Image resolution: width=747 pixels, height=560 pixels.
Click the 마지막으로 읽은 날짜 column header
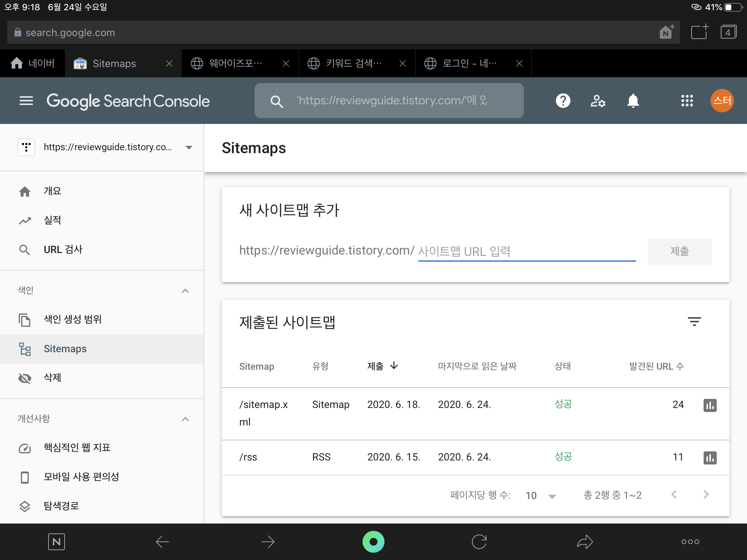pos(477,366)
